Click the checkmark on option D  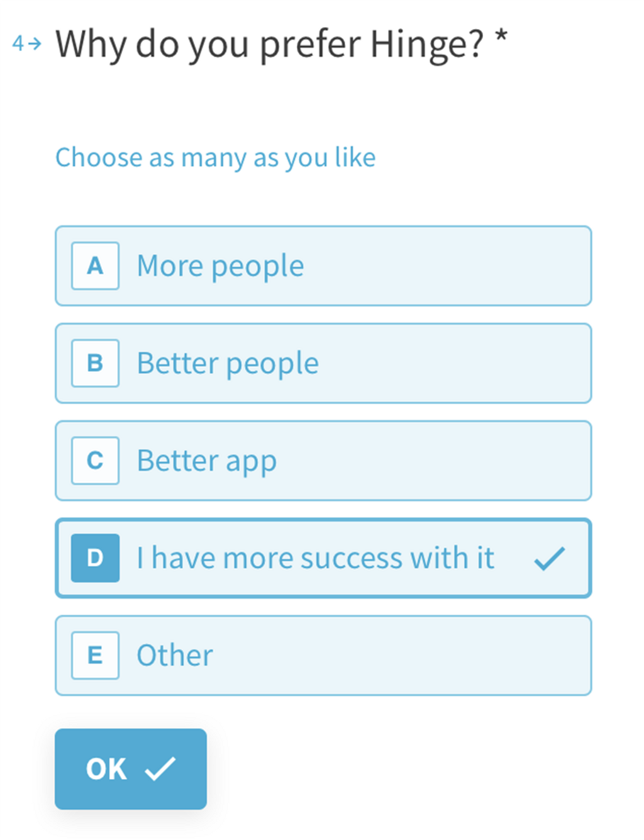tap(549, 558)
